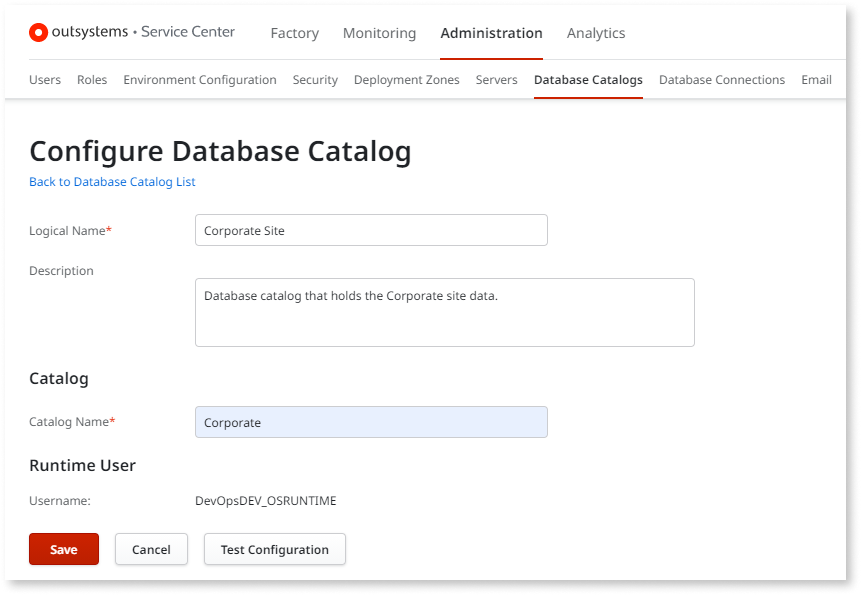Click the Cancel button
This screenshot has height=595, width=861.
[x=151, y=549]
